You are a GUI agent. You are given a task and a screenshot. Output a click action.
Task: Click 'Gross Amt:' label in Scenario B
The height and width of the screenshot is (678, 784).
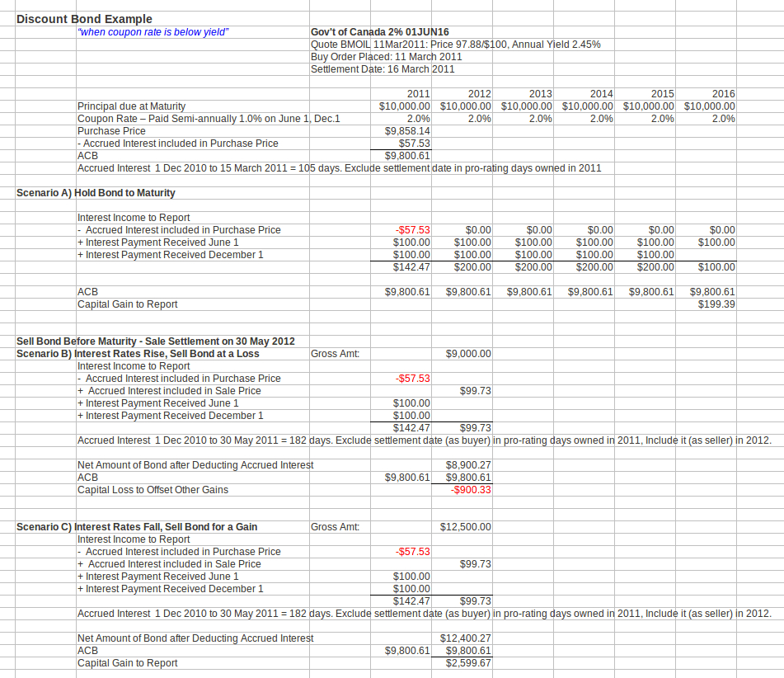pos(335,354)
